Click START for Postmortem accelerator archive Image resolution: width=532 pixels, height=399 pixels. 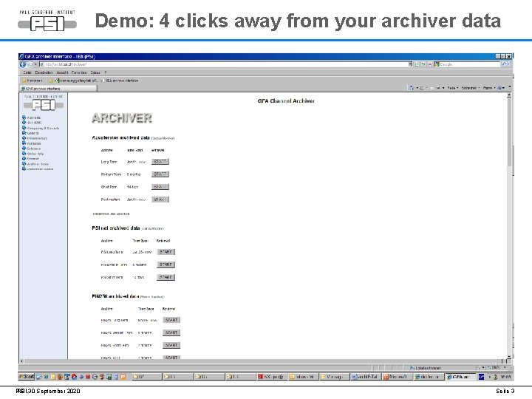pyautogui.click(x=160, y=199)
